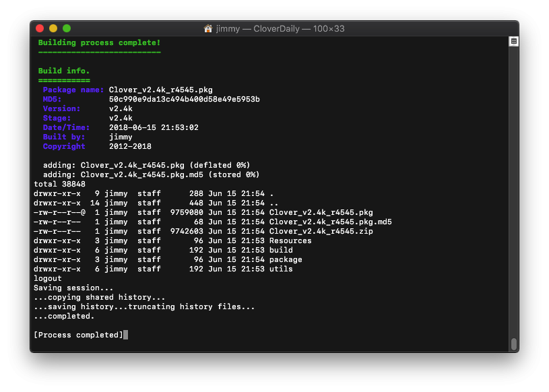Click the Clover_v2.4k_r4545.pkg.md5 file name in listing

pyautogui.click(x=331, y=222)
